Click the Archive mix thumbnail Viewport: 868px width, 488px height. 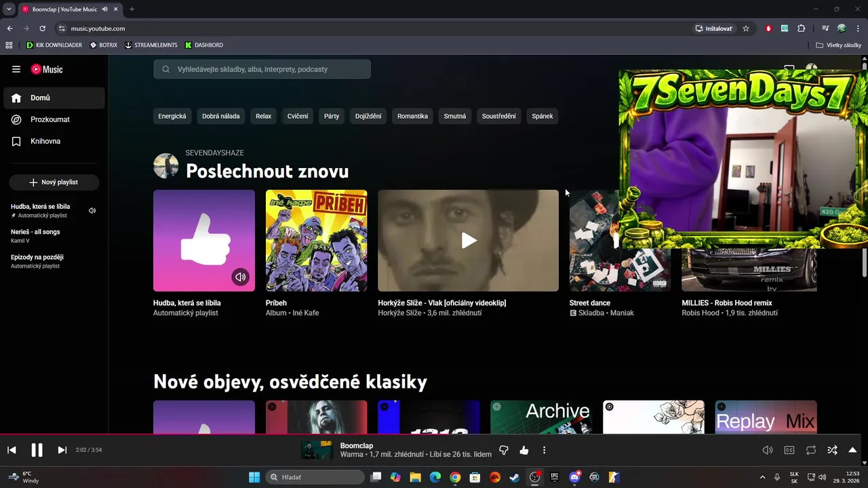pos(541,417)
